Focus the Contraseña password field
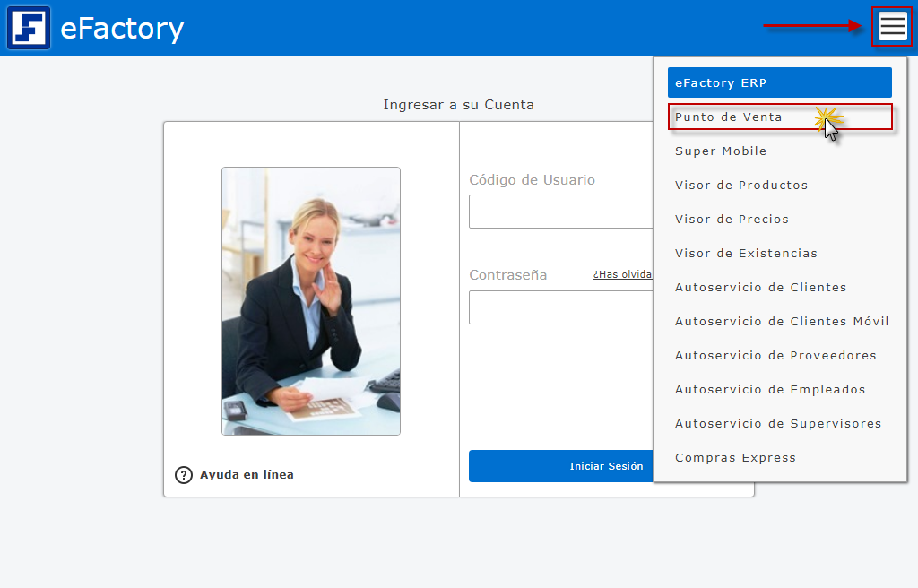Viewport: 918px width, 588px height. coord(561,307)
